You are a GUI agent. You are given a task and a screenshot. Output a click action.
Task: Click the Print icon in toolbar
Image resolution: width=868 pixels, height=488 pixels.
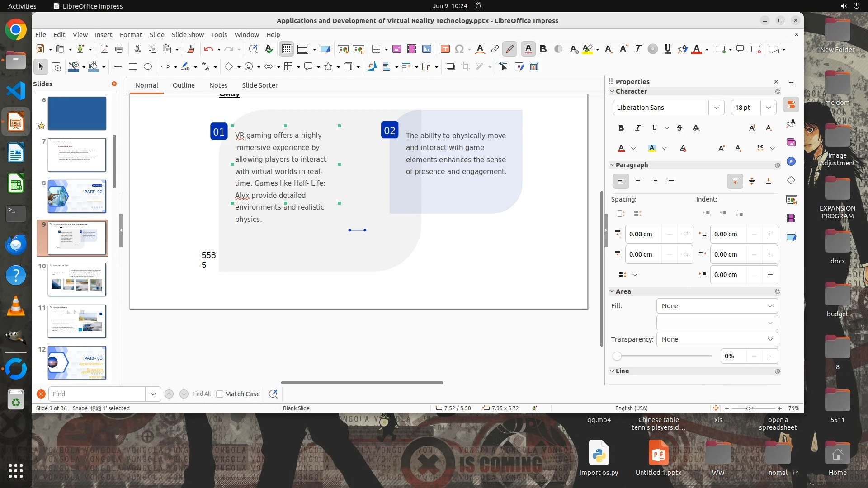[119, 49]
